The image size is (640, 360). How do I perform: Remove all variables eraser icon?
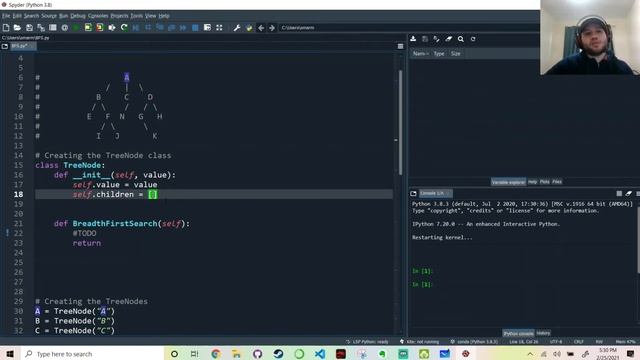click(449, 39)
